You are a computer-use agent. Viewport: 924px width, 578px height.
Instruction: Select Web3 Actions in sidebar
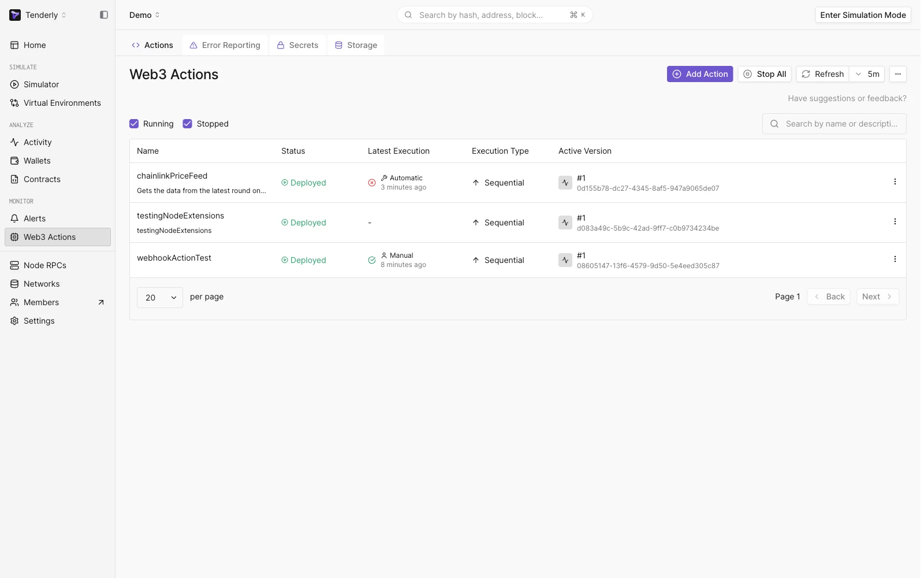pyautogui.click(x=58, y=237)
